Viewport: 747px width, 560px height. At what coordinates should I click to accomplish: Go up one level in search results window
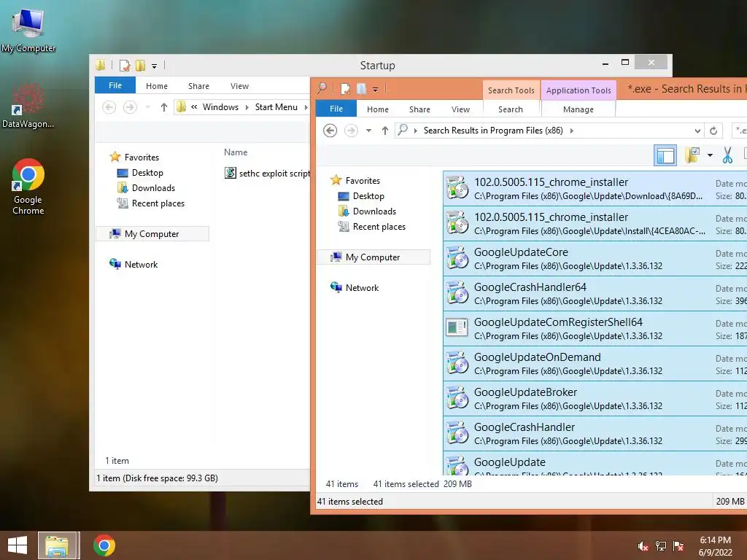pyautogui.click(x=385, y=131)
